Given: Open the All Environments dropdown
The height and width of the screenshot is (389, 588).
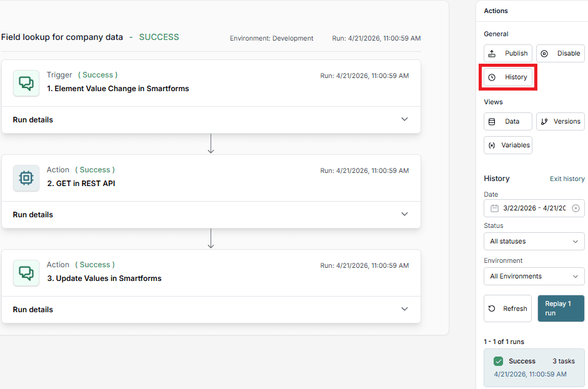Looking at the screenshot, I should pos(534,276).
